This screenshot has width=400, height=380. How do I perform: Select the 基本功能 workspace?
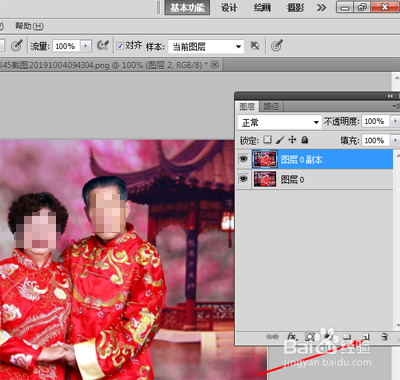pyautogui.click(x=187, y=7)
